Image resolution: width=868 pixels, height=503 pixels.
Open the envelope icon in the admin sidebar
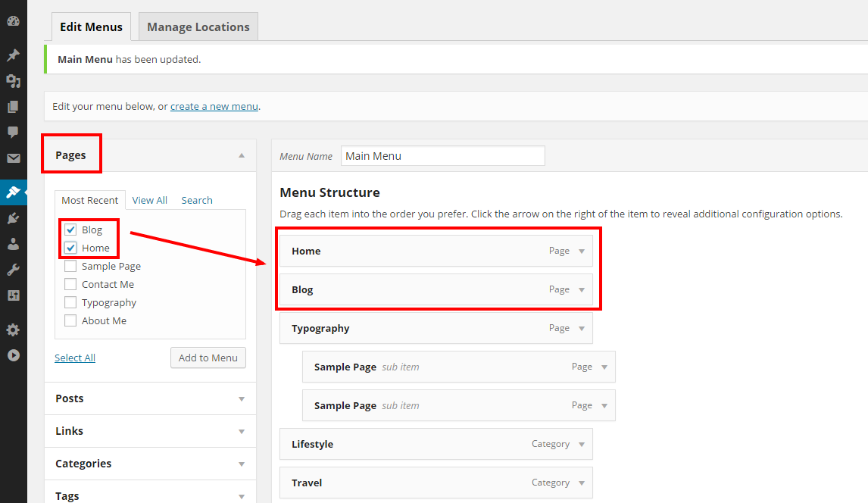coord(13,158)
